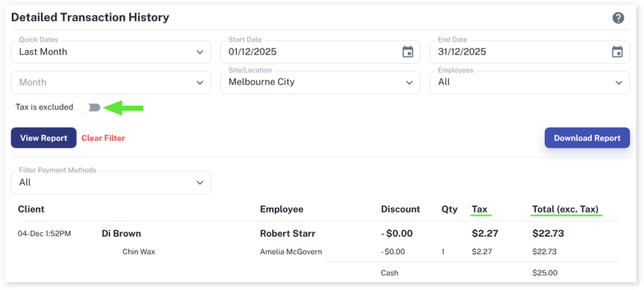Open the End Date calendar picker icon
This screenshot has height=290, width=644.
pyautogui.click(x=617, y=52)
